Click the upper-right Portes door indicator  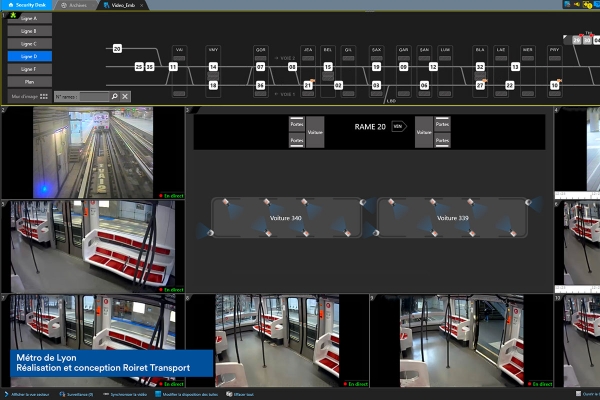(x=442, y=124)
